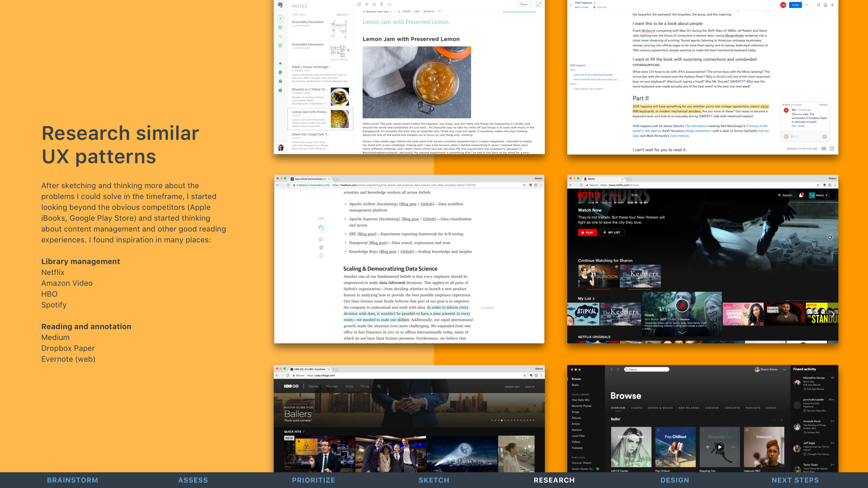Toggle star next to Shift happens title
868x488 pixels.
pyautogui.click(x=595, y=3)
